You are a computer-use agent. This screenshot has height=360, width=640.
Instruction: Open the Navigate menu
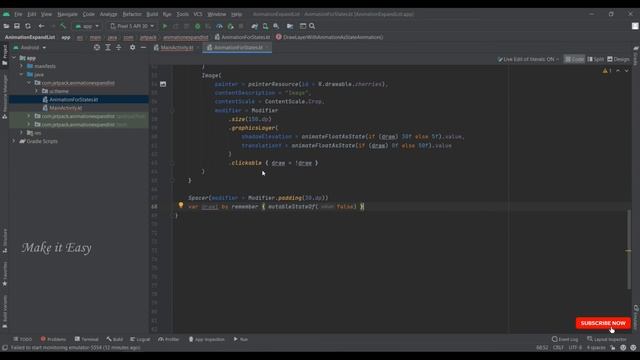tap(67, 14)
